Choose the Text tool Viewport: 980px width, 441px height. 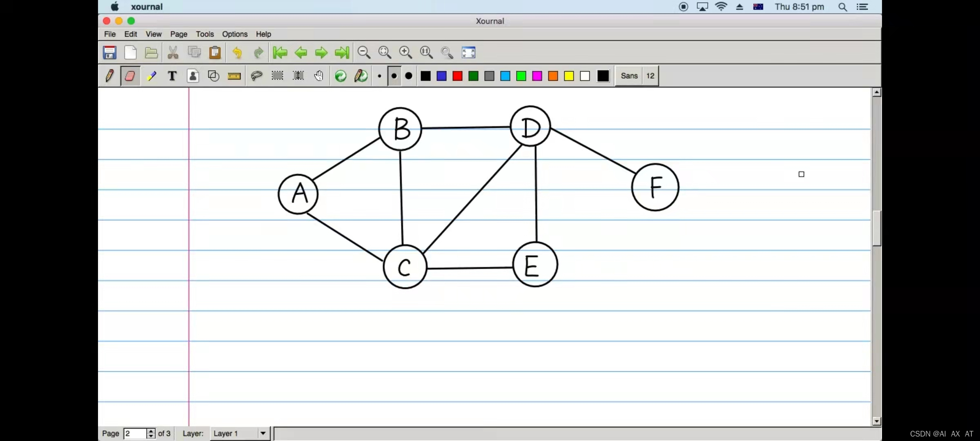[172, 76]
